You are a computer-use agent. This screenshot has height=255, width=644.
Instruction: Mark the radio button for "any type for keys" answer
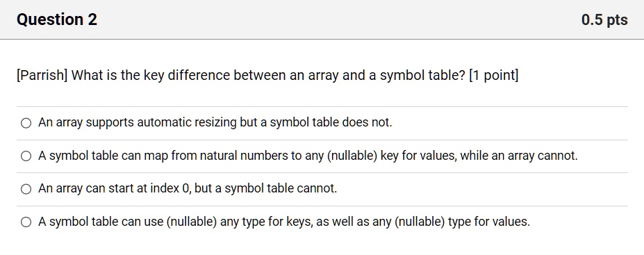click(x=26, y=222)
